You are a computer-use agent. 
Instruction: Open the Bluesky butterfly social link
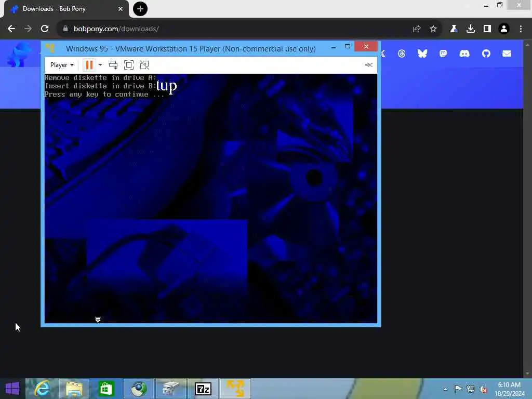pyautogui.click(x=422, y=54)
